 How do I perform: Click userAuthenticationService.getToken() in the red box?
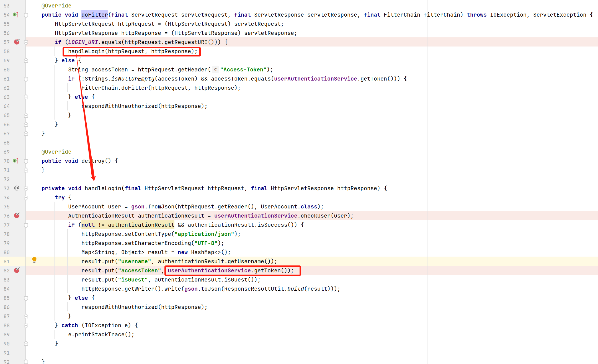pyautogui.click(x=231, y=270)
